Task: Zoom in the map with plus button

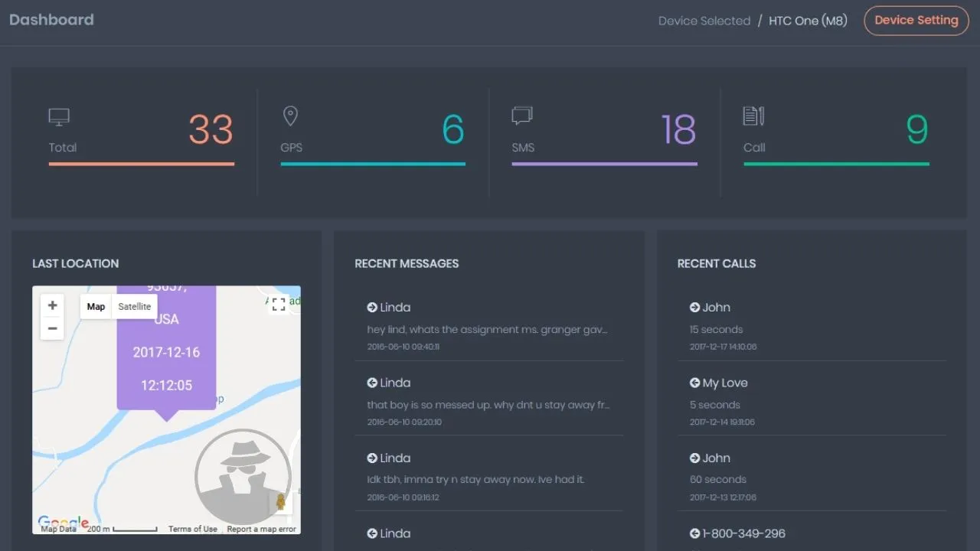Action: [52, 305]
